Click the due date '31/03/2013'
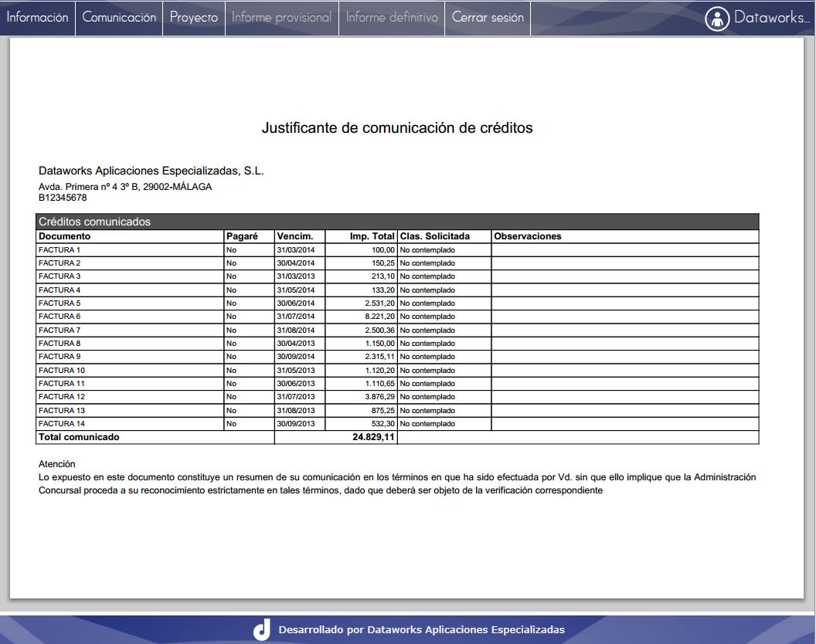 pos(296,276)
